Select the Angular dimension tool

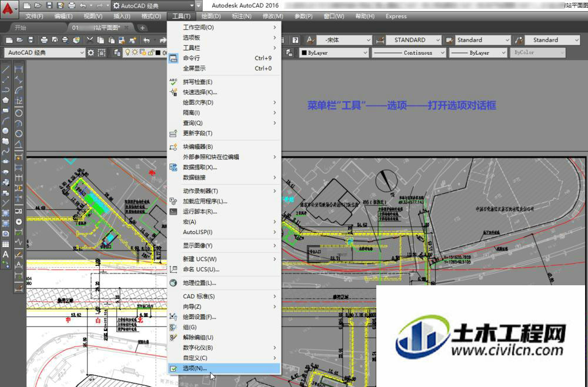[x=18, y=144]
